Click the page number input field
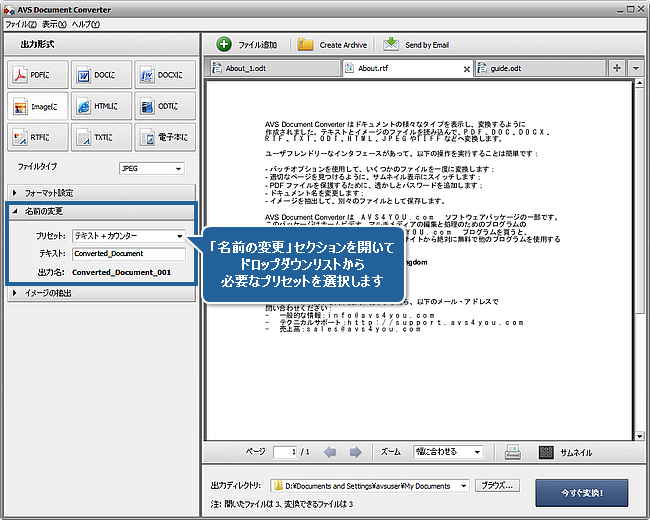Viewport: 650px width, 520px height. click(285, 452)
